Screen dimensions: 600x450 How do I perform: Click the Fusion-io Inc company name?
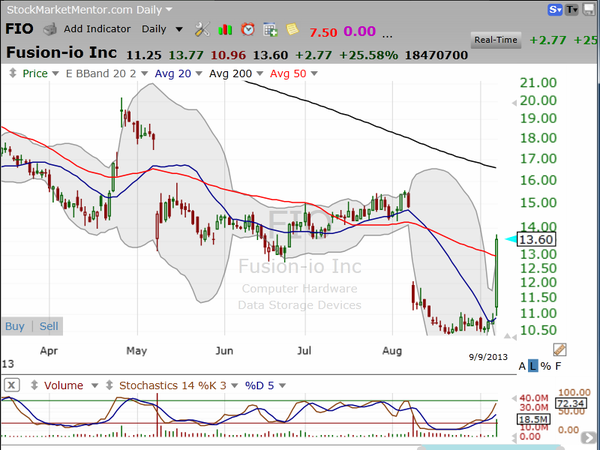tap(62, 53)
